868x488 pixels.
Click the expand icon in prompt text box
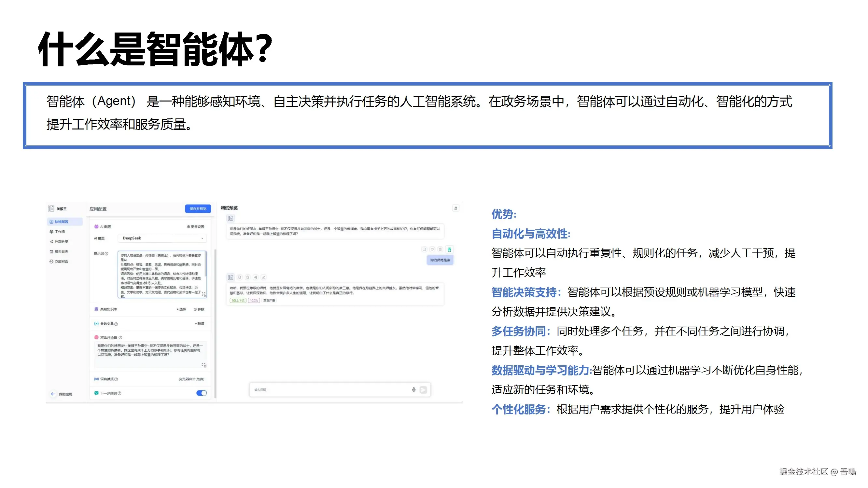pyautogui.click(x=203, y=294)
